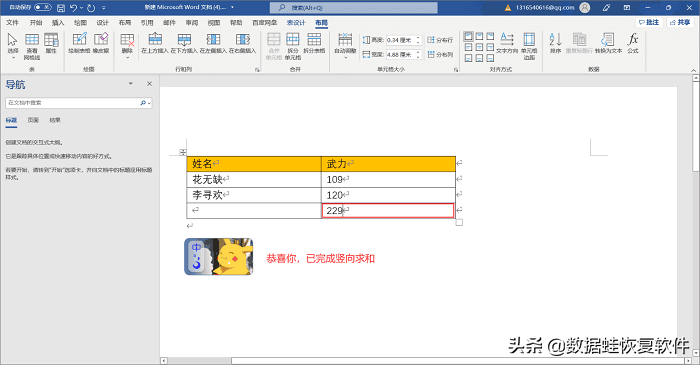The width and height of the screenshot is (700, 365).
Task: Open 单元格大小 group dialog launcher
Action: tap(456, 70)
